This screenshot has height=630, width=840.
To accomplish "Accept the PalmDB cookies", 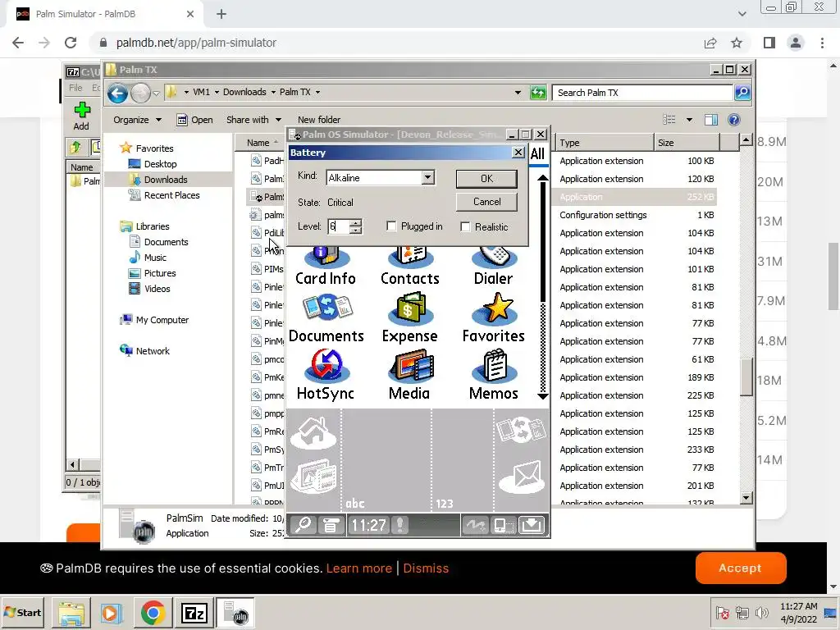I will coord(741,568).
